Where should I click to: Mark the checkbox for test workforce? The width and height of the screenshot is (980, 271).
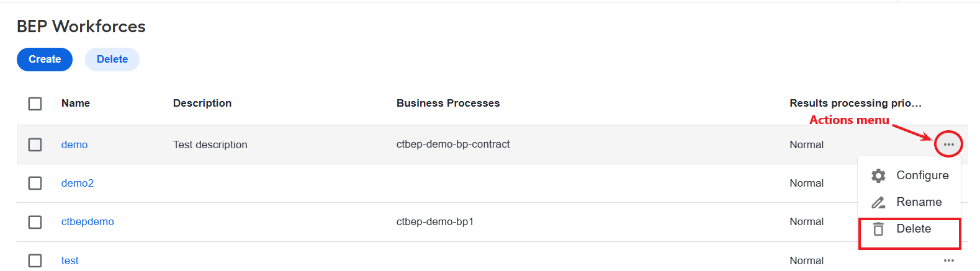(35, 260)
